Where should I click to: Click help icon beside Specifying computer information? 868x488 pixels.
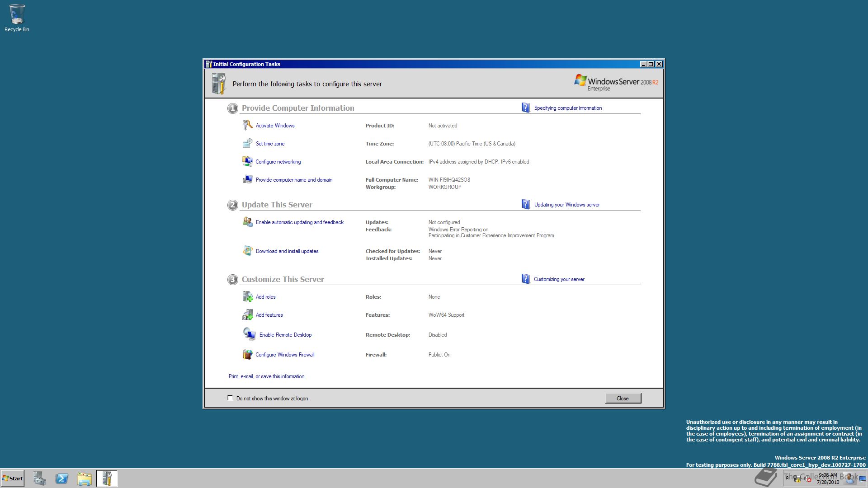click(x=525, y=108)
